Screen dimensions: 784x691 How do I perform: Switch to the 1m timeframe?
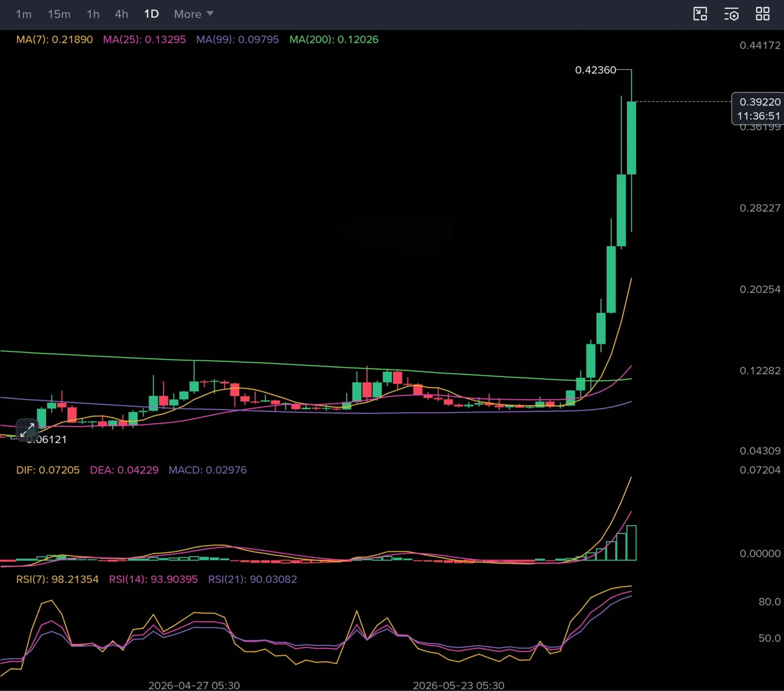click(x=23, y=14)
